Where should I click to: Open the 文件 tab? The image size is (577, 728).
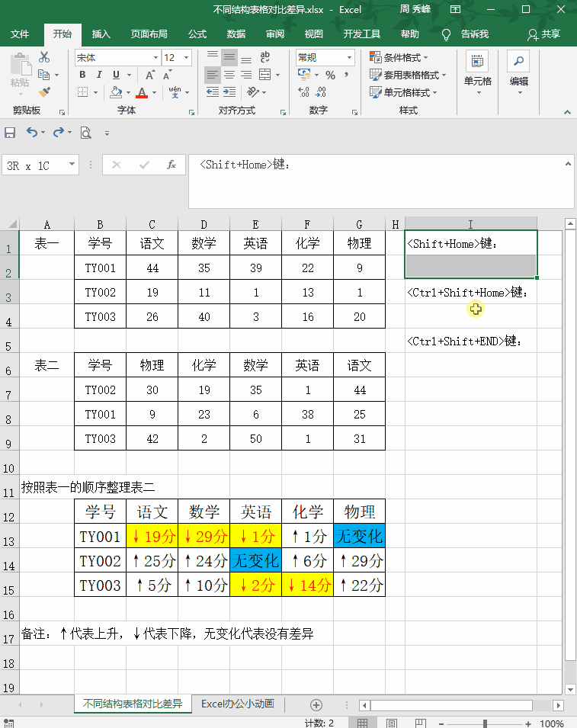pyautogui.click(x=20, y=34)
